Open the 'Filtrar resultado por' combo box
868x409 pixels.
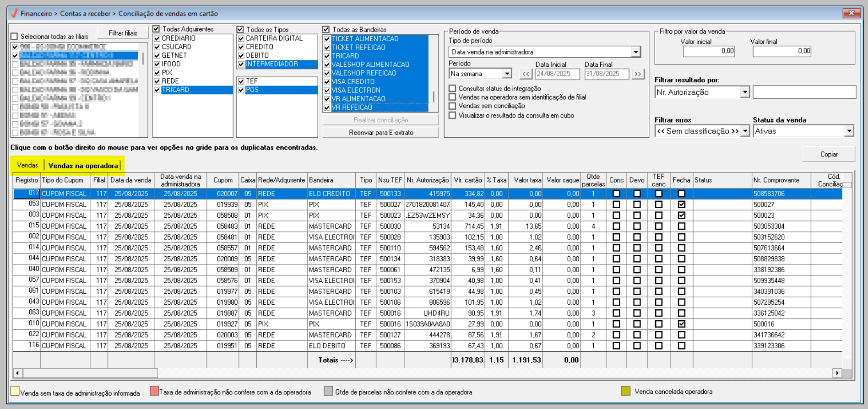coord(744,92)
